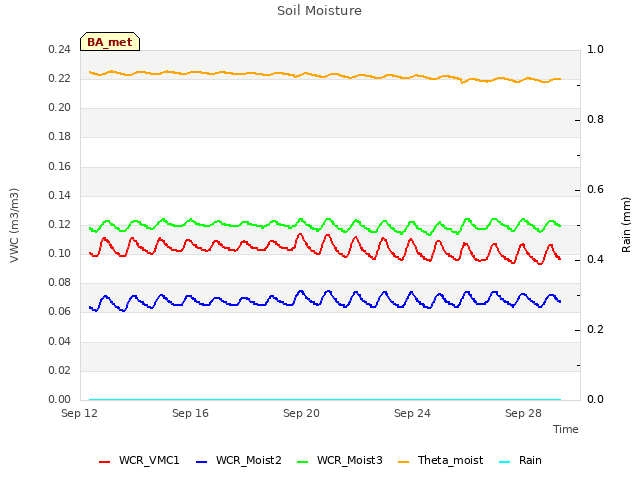
Task: Click the Sep 12 x-axis label
Action: [80, 413]
